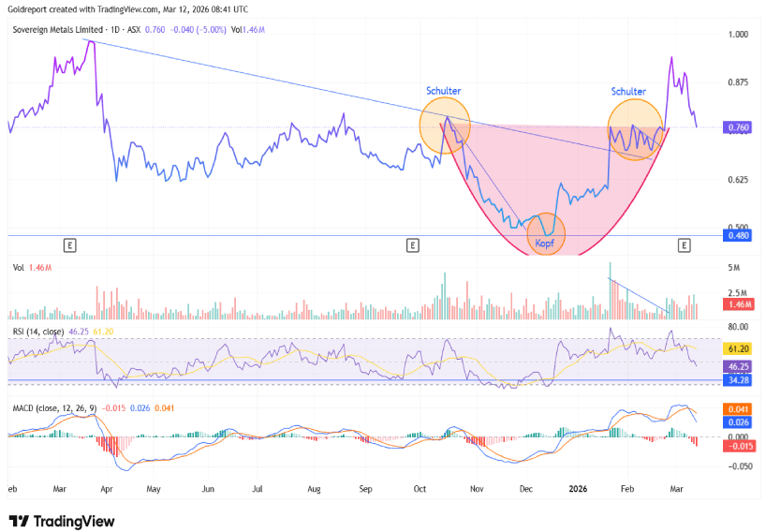766x532 pixels.
Task: Click the middle earnings E marker
Action: (412, 245)
